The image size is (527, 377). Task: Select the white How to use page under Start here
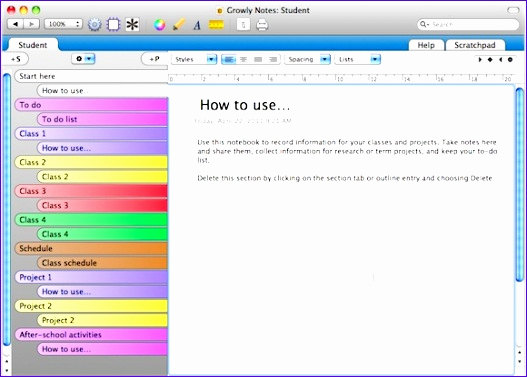click(x=102, y=90)
